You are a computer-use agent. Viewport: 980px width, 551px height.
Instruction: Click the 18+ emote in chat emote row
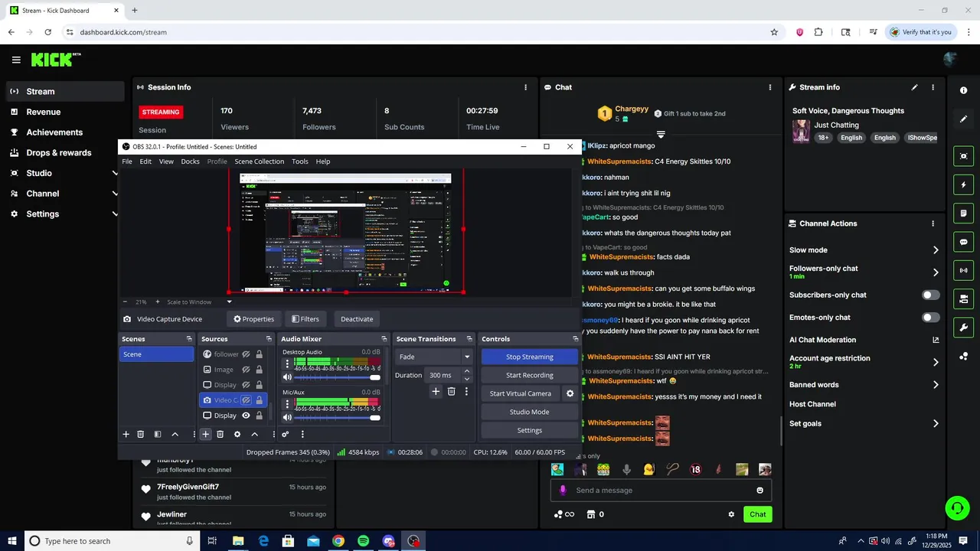point(695,469)
